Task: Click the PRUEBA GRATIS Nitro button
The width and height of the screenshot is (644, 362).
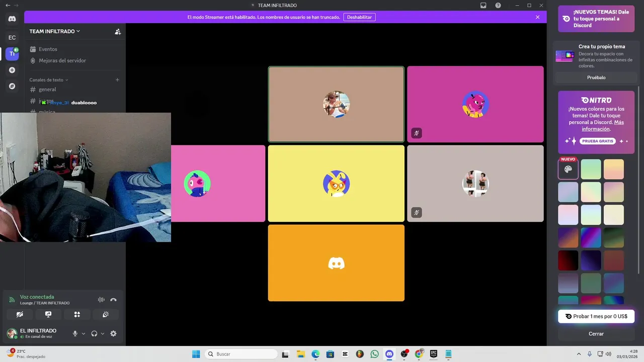Action: [597, 141]
